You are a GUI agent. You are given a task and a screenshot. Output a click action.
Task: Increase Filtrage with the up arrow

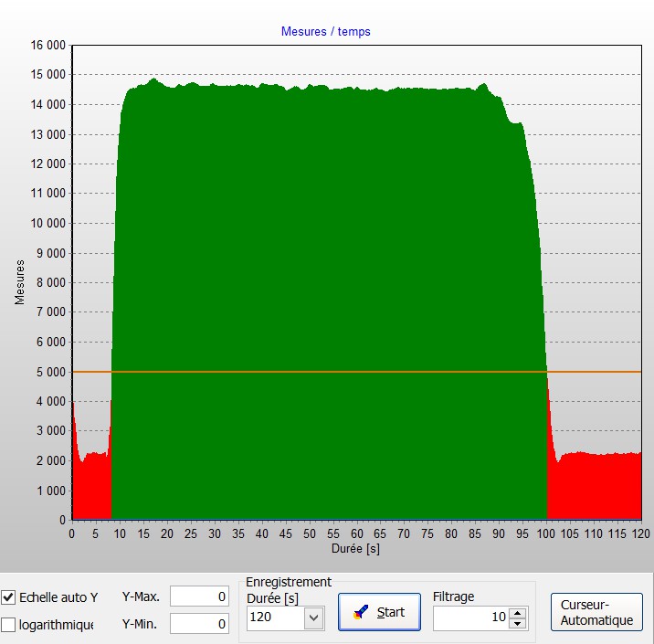tap(518, 613)
